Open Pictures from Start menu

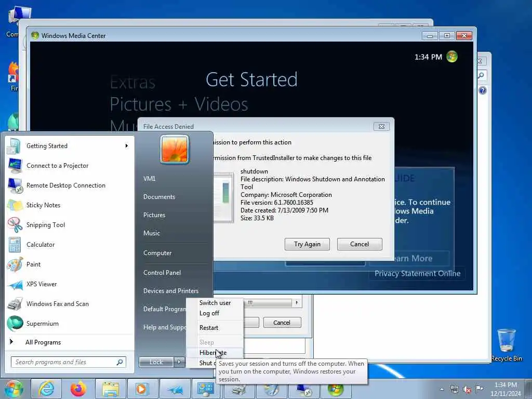pos(154,215)
